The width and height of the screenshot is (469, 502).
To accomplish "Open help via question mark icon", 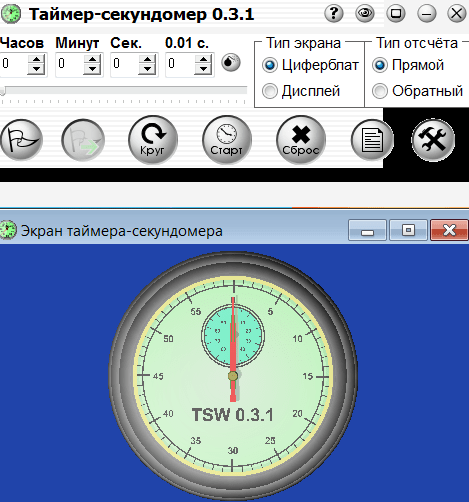I will tap(334, 14).
